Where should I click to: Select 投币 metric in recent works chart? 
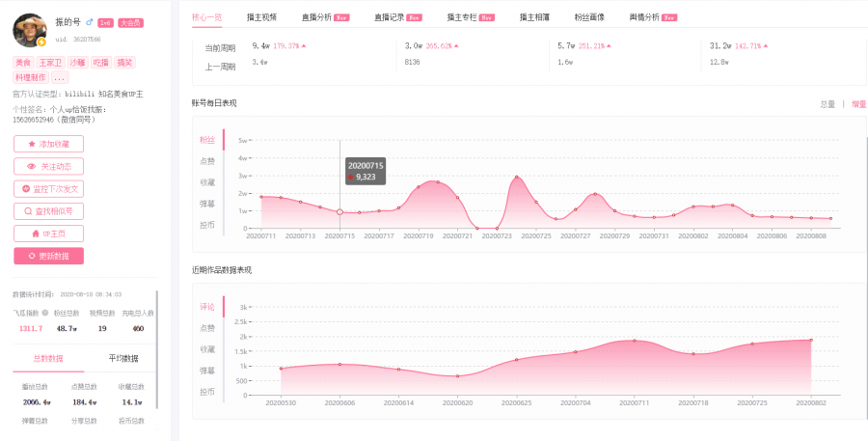click(x=207, y=392)
